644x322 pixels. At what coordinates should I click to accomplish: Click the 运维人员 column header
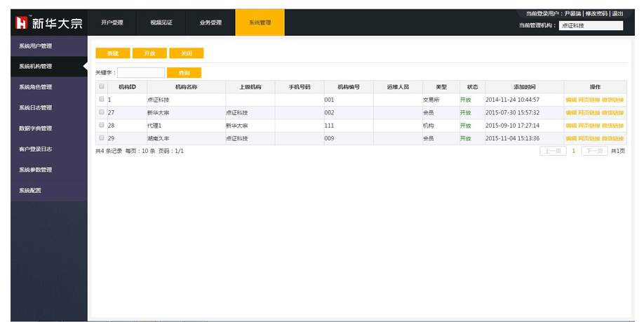(x=398, y=87)
